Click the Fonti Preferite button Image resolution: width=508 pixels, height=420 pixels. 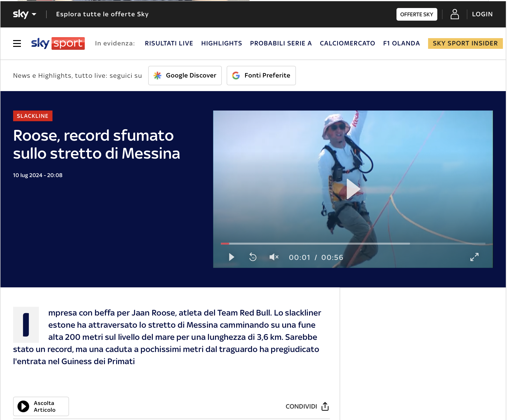tap(261, 76)
